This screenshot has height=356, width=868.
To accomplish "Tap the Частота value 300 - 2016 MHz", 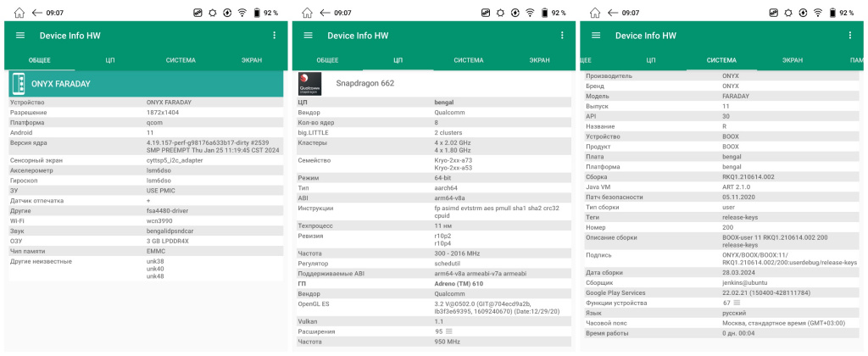I will click(457, 253).
